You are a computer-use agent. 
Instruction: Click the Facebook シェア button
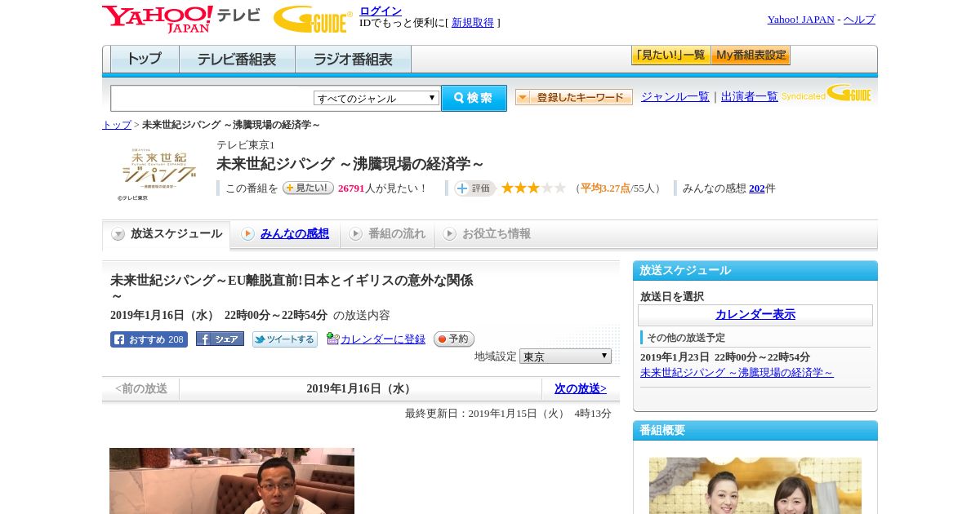(220, 339)
